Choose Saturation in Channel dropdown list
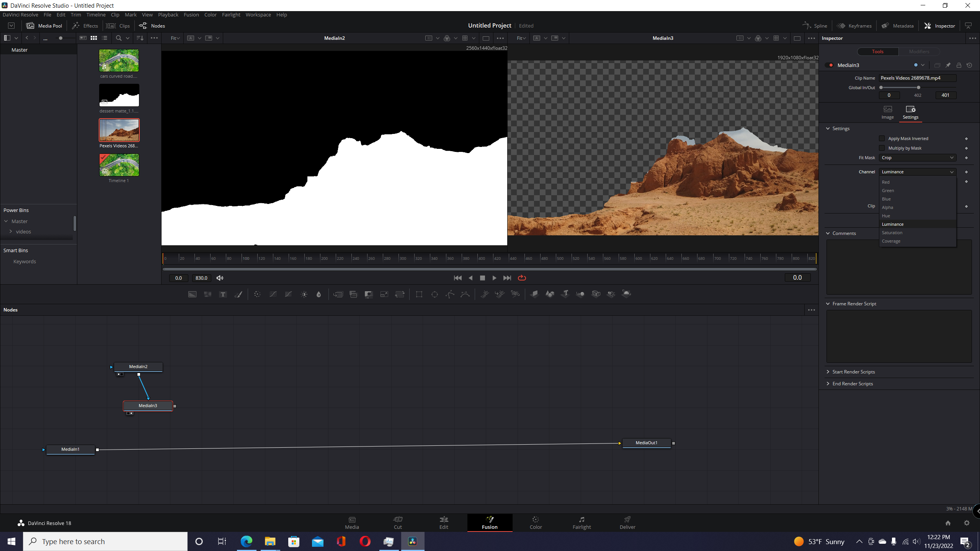 click(x=918, y=233)
